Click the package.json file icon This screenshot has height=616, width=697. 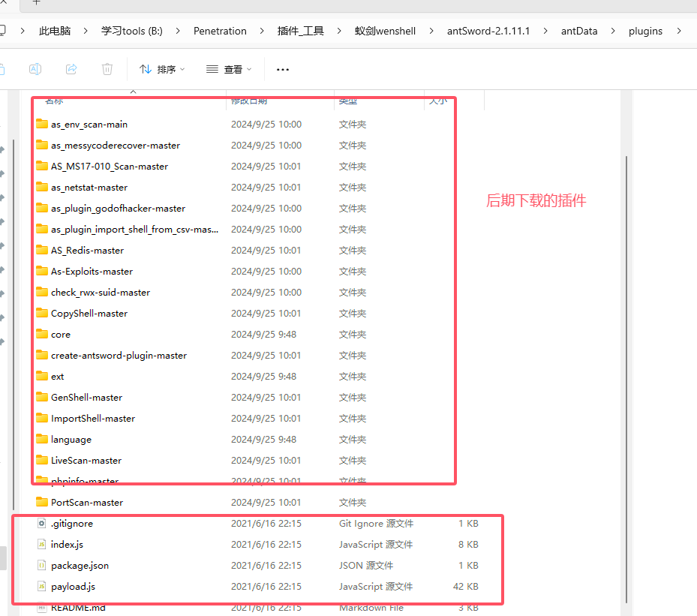[x=42, y=566]
